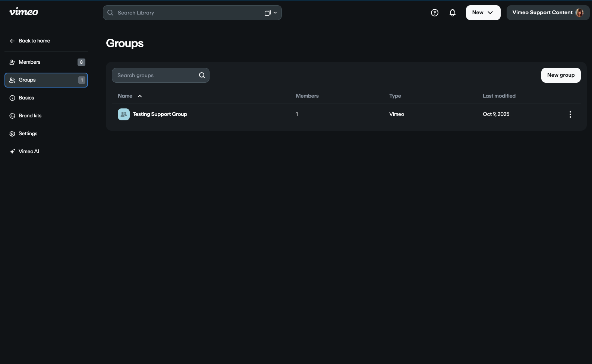The image size is (592, 364).
Task: Open the library search filter dropdown
Action: (x=271, y=13)
